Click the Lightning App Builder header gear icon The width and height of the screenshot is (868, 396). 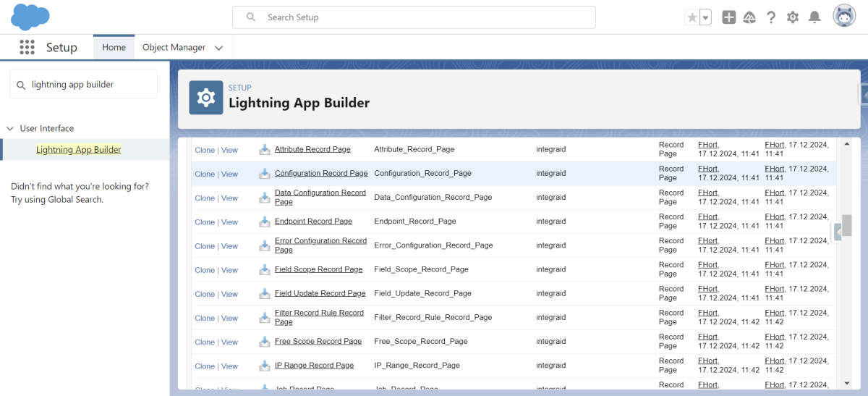(x=206, y=98)
